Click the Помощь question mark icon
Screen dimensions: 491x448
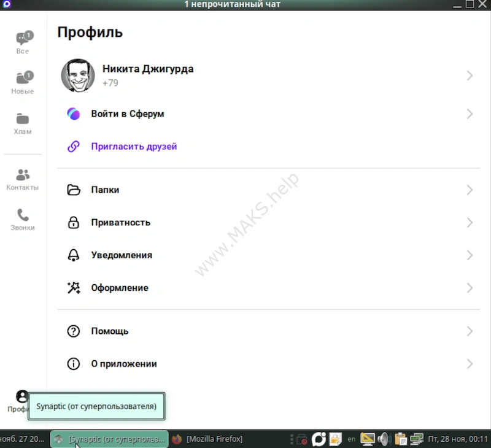pyautogui.click(x=73, y=331)
